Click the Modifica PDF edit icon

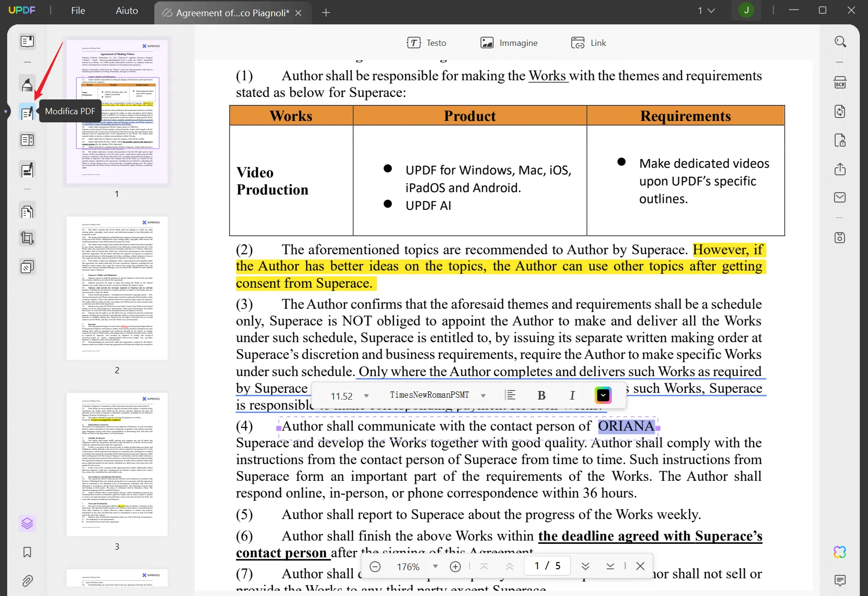point(27,112)
